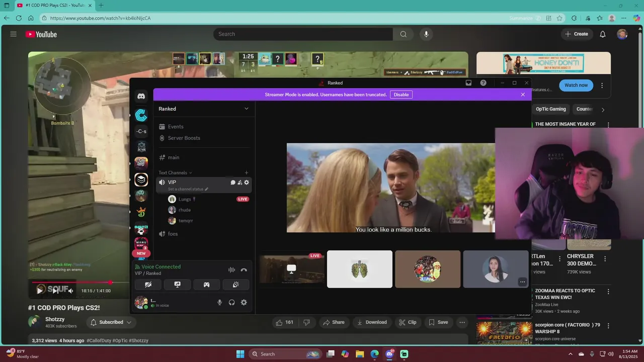Open YouTube notifications bell
This screenshot has height=362, width=644.
(603, 34)
